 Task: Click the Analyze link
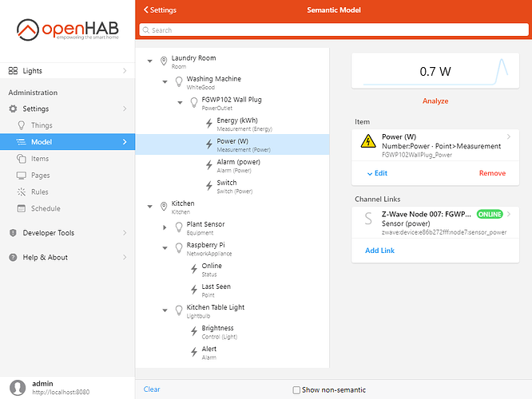[435, 101]
